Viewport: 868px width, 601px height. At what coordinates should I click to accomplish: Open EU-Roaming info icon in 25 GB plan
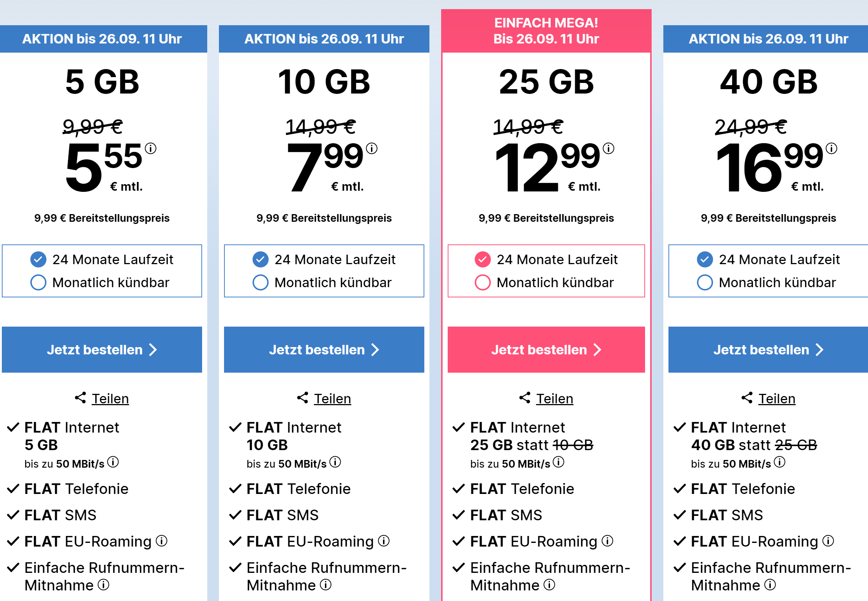click(x=607, y=541)
